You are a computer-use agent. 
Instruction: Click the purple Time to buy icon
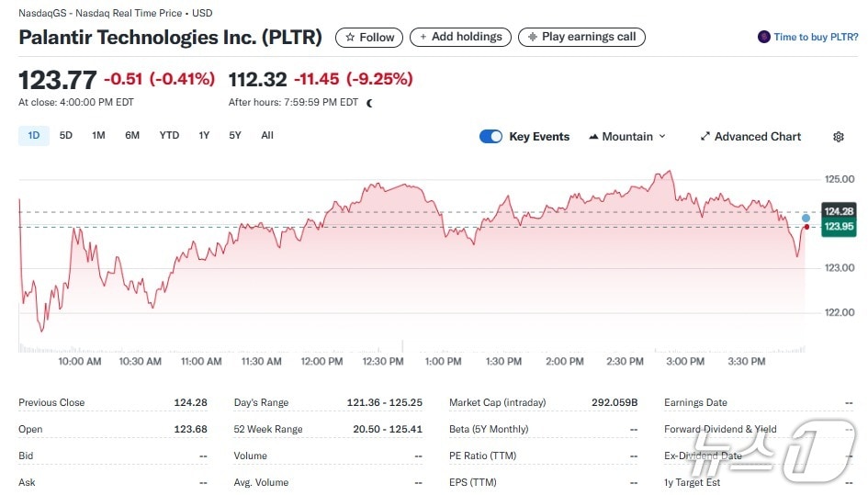pos(763,38)
